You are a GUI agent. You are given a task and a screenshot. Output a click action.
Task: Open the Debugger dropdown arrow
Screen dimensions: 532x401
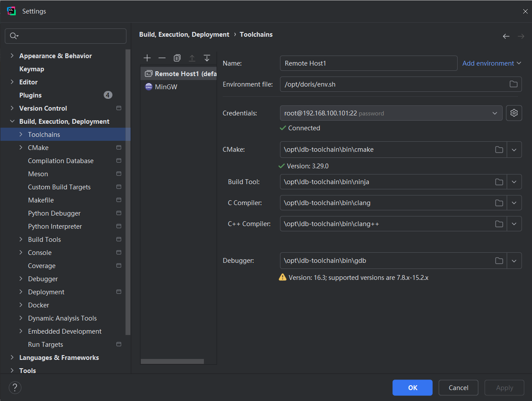(x=514, y=261)
